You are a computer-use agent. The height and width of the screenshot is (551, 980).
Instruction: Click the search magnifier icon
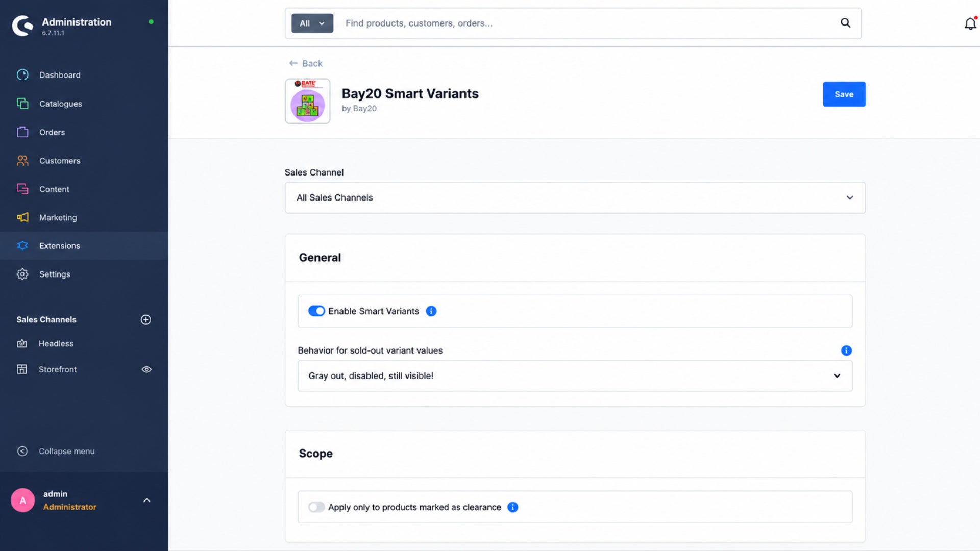click(845, 23)
